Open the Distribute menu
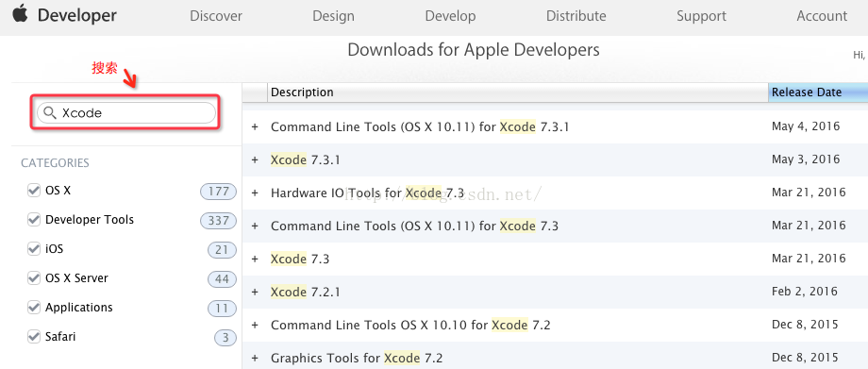The height and width of the screenshot is (369, 868). (x=576, y=16)
